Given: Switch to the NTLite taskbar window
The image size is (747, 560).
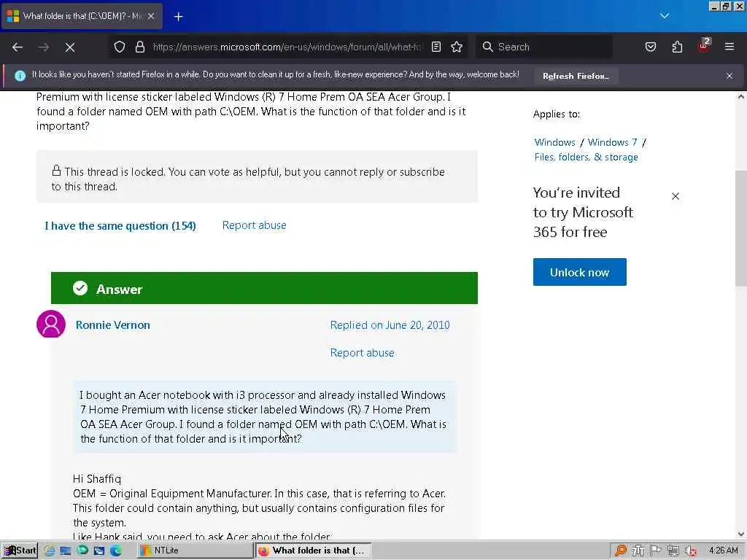Looking at the screenshot, I should pos(196,551).
